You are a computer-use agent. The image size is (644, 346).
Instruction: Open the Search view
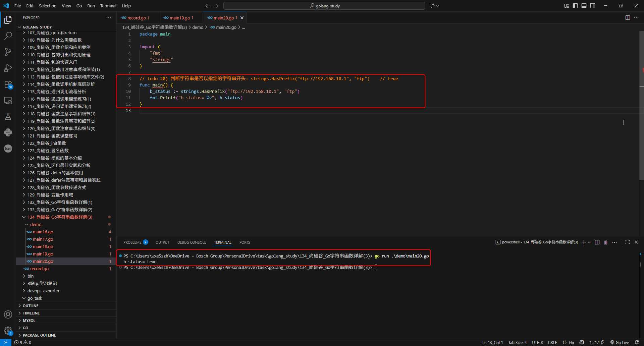click(8, 36)
